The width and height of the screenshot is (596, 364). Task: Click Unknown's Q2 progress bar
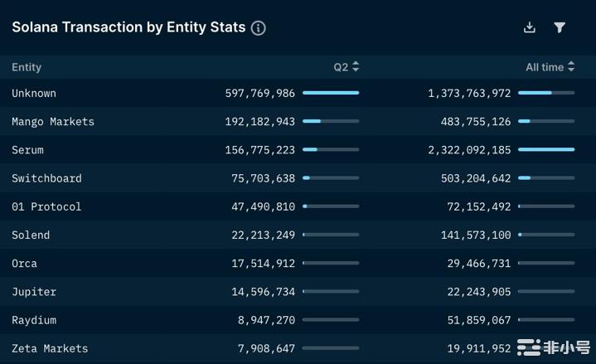[331, 93]
